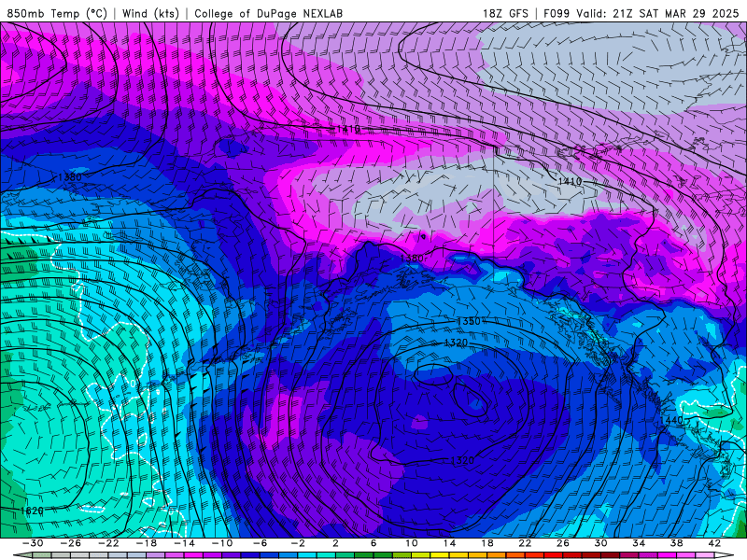Click the positive 18 color scale label
Screen dimensions: 747x560
pyautogui.click(x=487, y=543)
